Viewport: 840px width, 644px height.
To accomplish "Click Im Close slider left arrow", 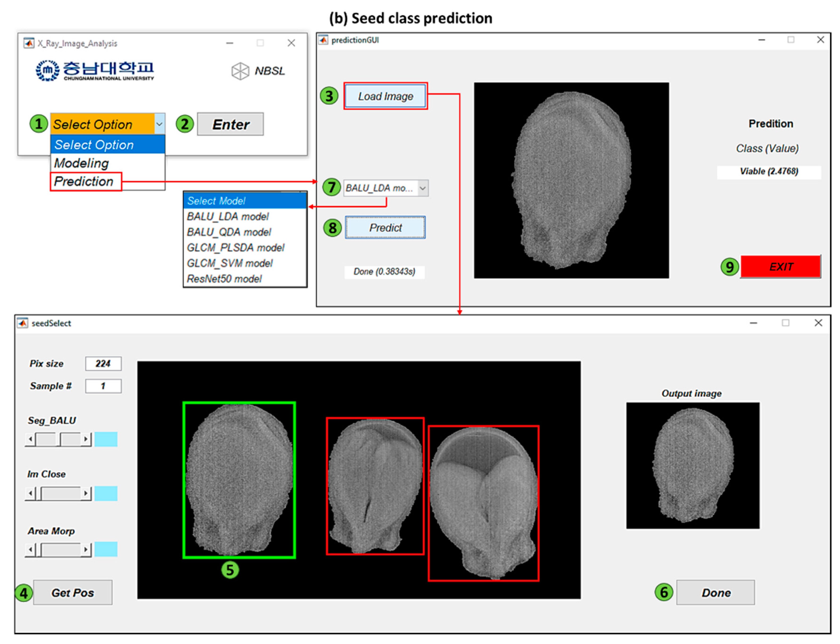I will (30, 493).
